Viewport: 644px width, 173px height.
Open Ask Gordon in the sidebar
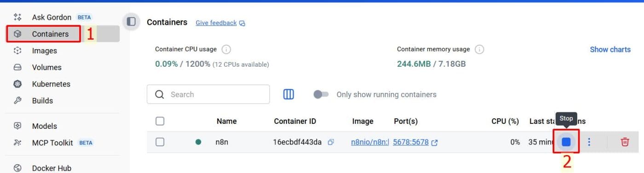pos(52,17)
